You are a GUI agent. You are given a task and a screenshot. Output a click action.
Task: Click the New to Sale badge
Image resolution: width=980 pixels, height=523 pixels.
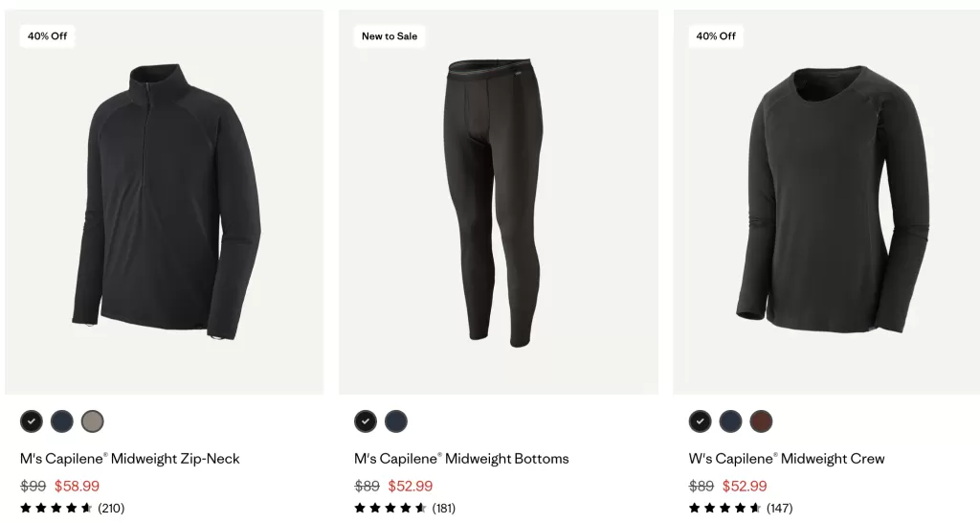(x=390, y=36)
